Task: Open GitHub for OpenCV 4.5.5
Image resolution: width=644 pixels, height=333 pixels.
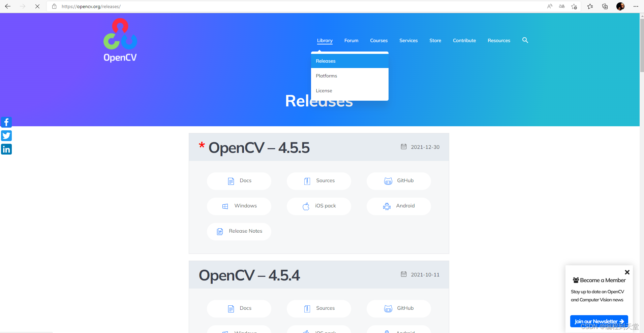Action: (x=399, y=181)
